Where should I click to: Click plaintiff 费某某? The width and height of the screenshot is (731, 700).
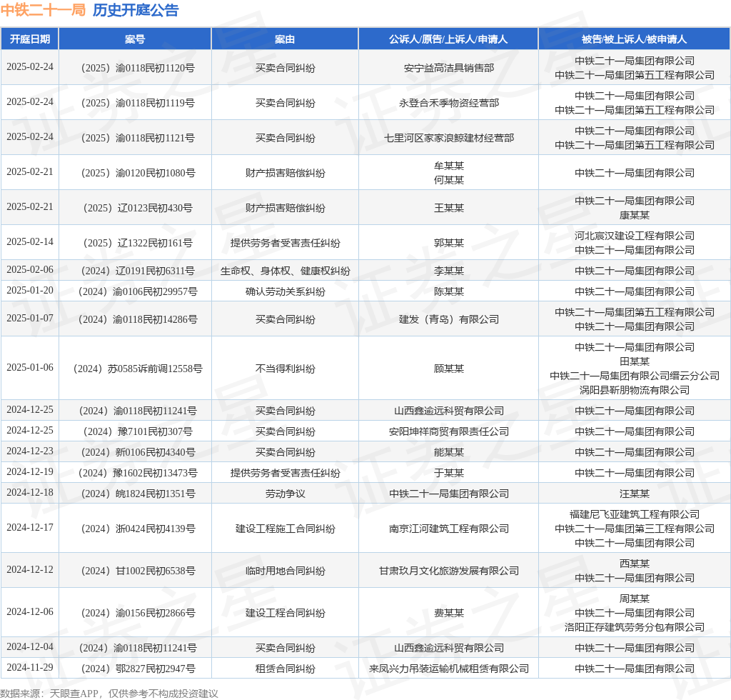tap(449, 613)
